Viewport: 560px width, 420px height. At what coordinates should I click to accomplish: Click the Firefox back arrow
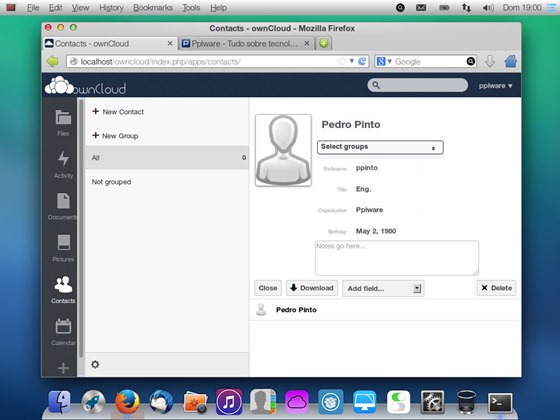click(x=53, y=61)
